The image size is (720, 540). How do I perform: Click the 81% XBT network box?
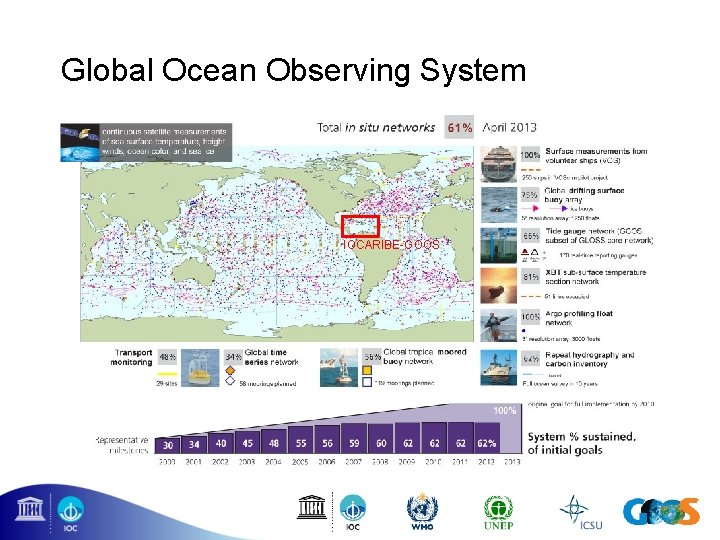(x=530, y=277)
